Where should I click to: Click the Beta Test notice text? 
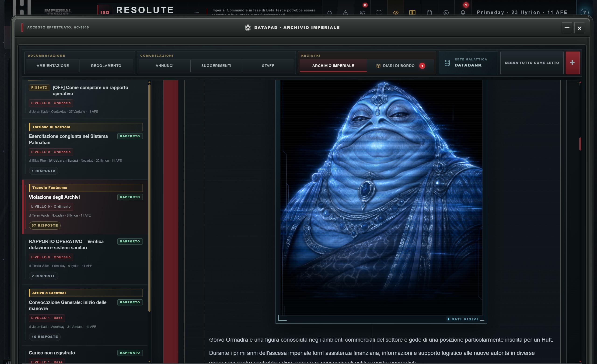tap(263, 12)
